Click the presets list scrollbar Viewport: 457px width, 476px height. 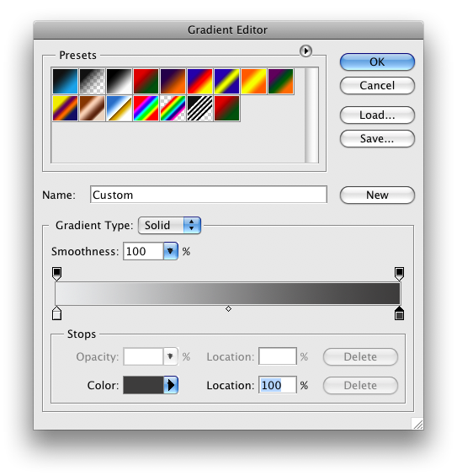pos(311,115)
